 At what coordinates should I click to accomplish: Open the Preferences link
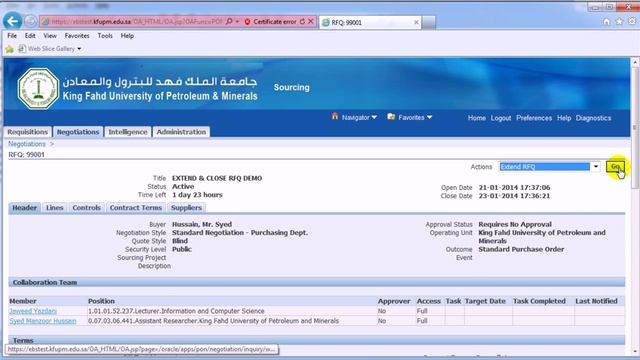click(x=534, y=118)
